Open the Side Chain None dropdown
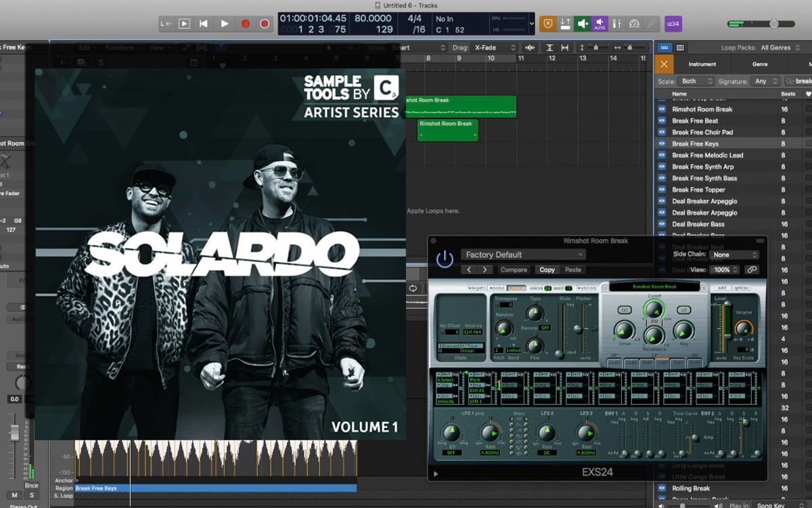This screenshot has width=812, height=508. (734, 255)
